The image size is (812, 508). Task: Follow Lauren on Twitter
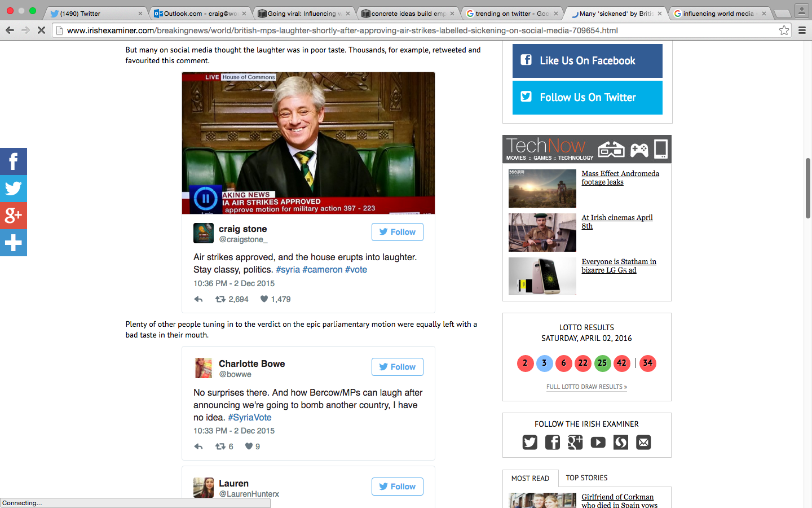[x=398, y=487]
